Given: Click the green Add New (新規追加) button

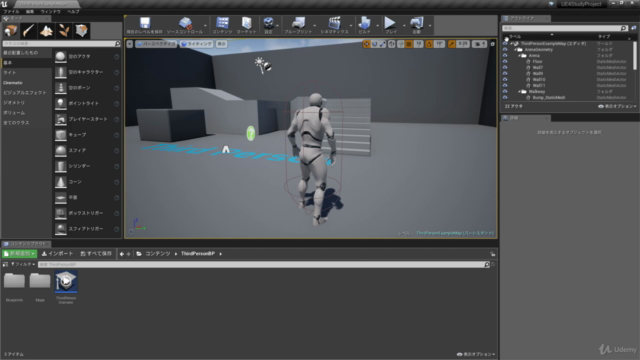Looking at the screenshot, I should point(19,254).
